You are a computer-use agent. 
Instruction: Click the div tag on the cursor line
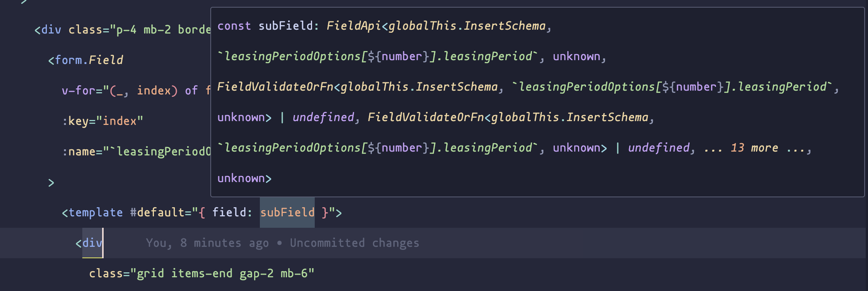[92, 243]
